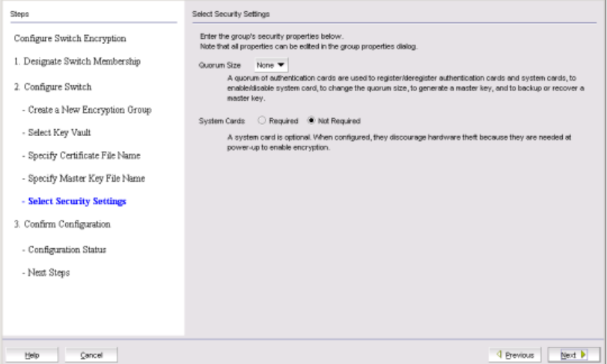Image resolution: width=607 pixels, height=364 pixels.
Task: Click the Quorum Size label
Action: click(x=219, y=65)
